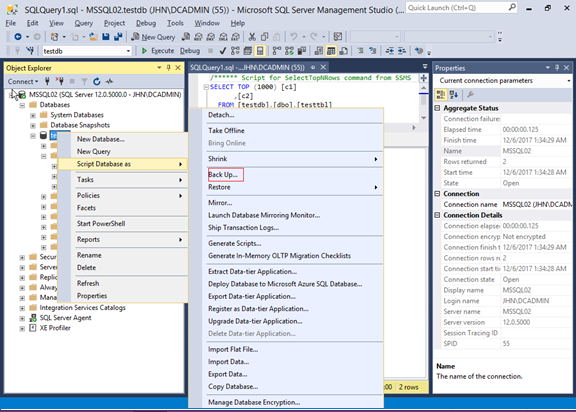Collapse the Connection Details property section
The height and width of the screenshot is (412, 576).
click(438, 215)
